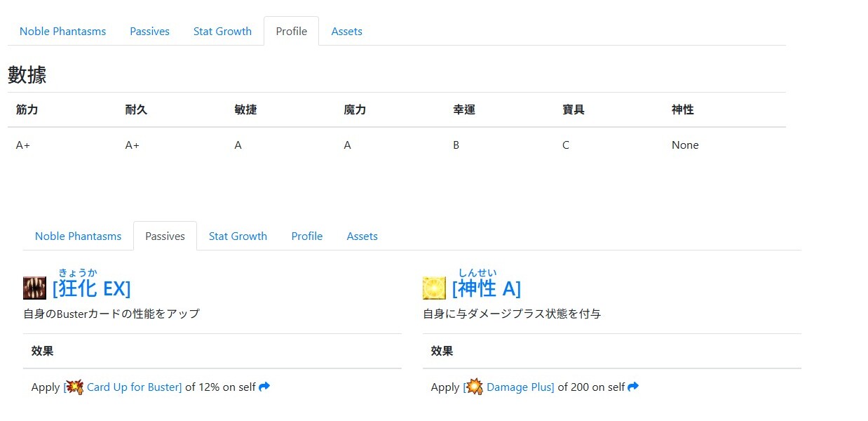
Task: Switch to the top Passives tab
Action: pos(150,31)
